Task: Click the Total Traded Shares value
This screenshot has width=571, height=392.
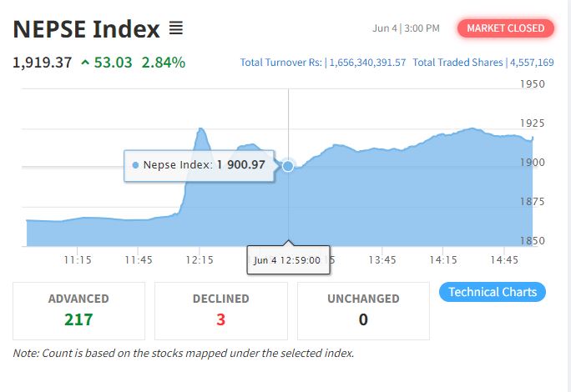Action: click(532, 63)
